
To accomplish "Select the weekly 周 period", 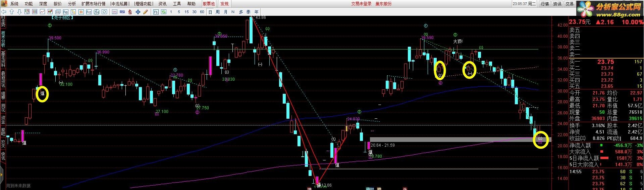I will pos(218,12).
